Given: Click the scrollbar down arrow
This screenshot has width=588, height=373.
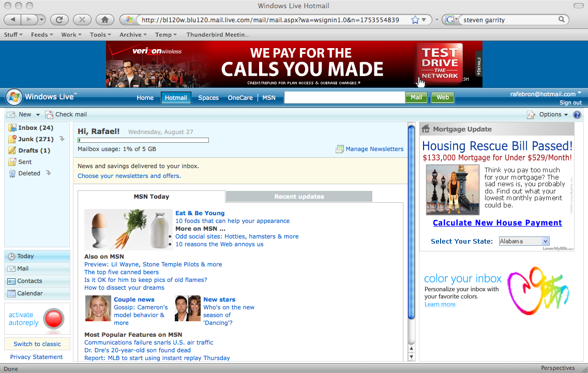Looking at the screenshot, I should point(411,357).
